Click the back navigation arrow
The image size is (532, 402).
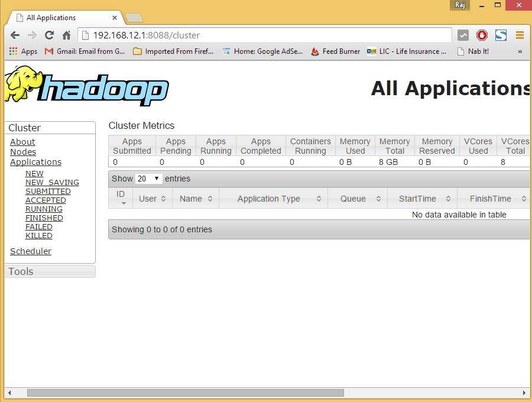tap(14, 35)
